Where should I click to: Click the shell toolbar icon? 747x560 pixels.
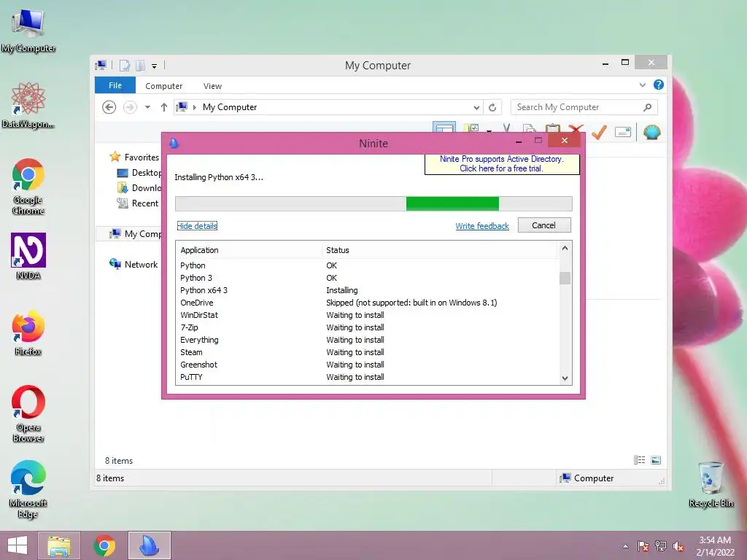(651, 132)
